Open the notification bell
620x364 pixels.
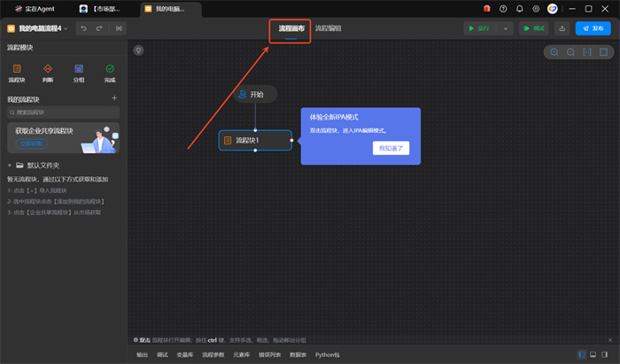coord(519,8)
